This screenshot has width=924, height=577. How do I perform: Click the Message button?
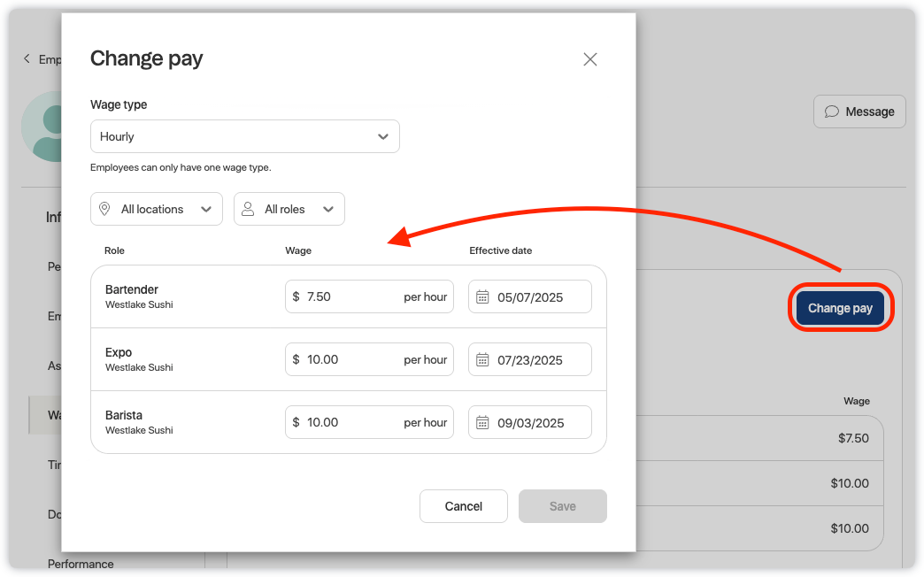pyautogui.click(x=859, y=112)
